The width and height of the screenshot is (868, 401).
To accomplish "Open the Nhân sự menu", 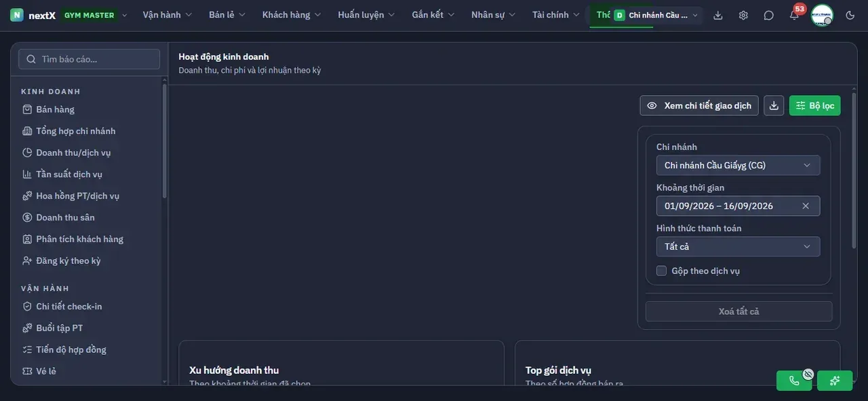I will click(494, 15).
